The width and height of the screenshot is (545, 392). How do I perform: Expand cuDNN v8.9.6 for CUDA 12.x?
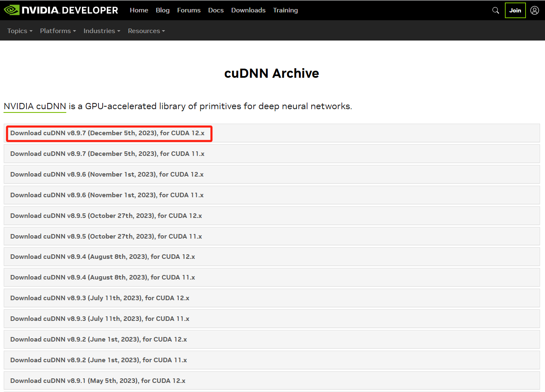pos(272,174)
